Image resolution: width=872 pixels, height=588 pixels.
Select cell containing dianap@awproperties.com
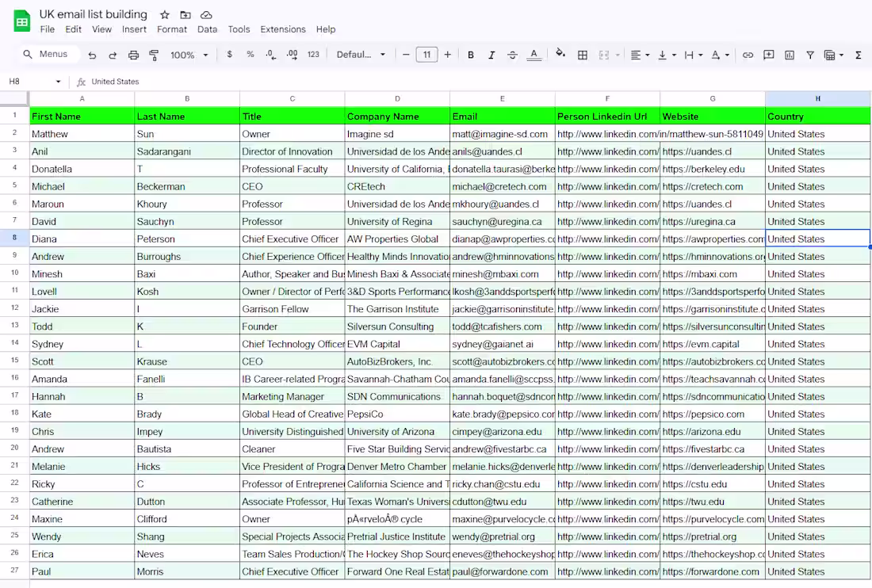pos(502,239)
